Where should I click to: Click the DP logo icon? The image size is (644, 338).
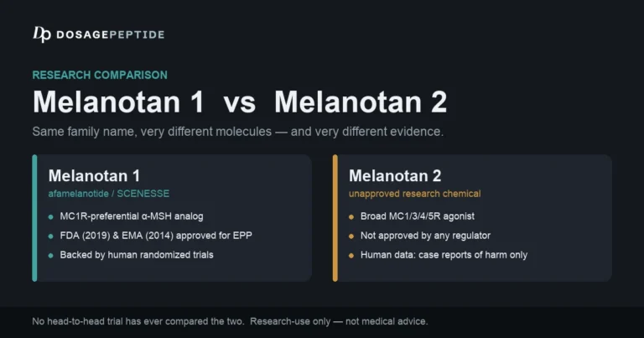pyautogui.click(x=42, y=34)
